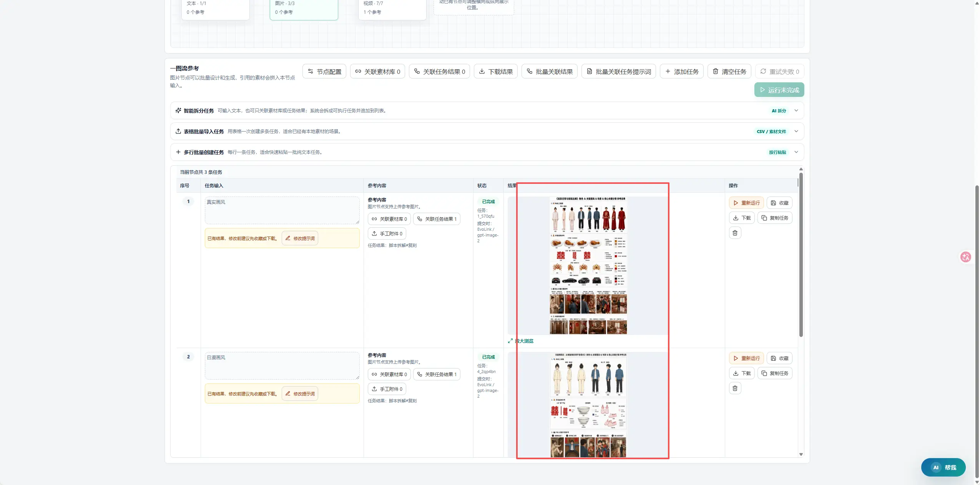Click 手工附件 0 in task 1
The image size is (980, 485).
tap(387, 233)
